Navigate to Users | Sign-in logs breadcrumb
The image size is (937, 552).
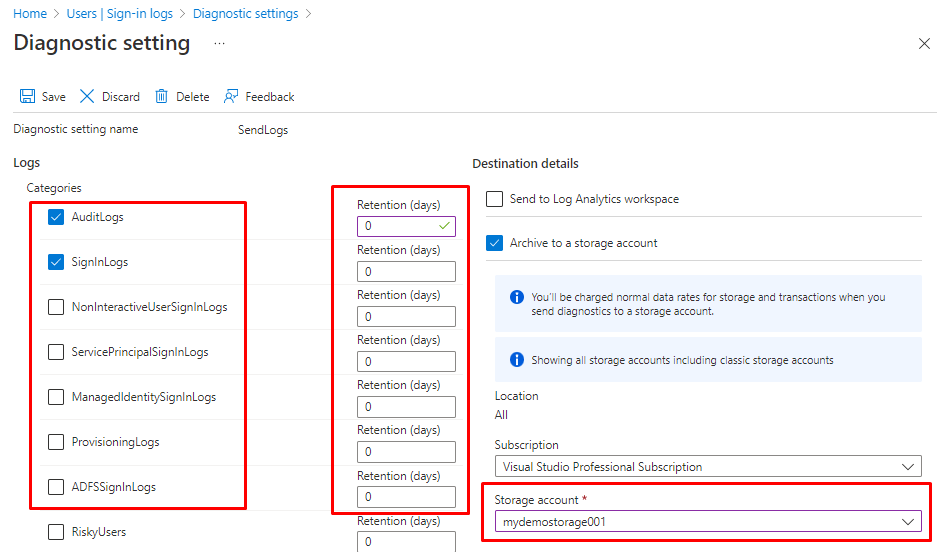[x=119, y=14]
